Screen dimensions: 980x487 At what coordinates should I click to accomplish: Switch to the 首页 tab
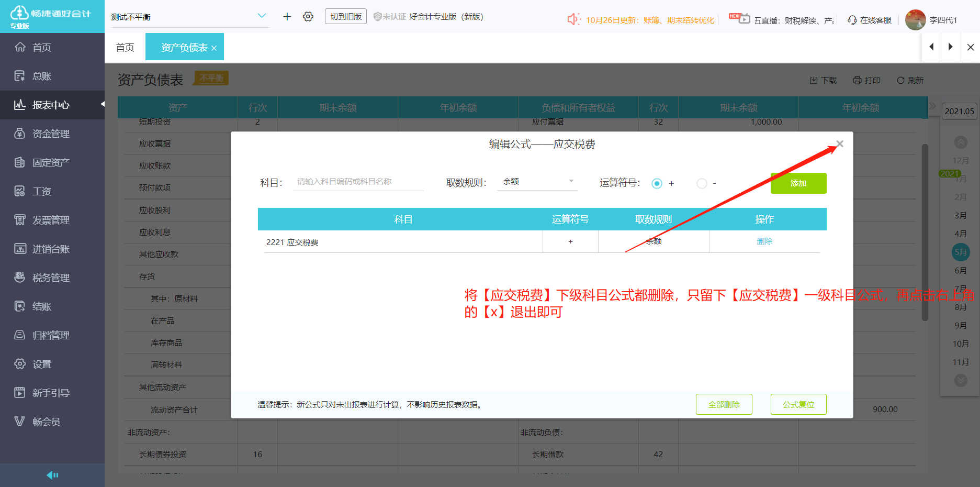pyautogui.click(x=125, y=47)
